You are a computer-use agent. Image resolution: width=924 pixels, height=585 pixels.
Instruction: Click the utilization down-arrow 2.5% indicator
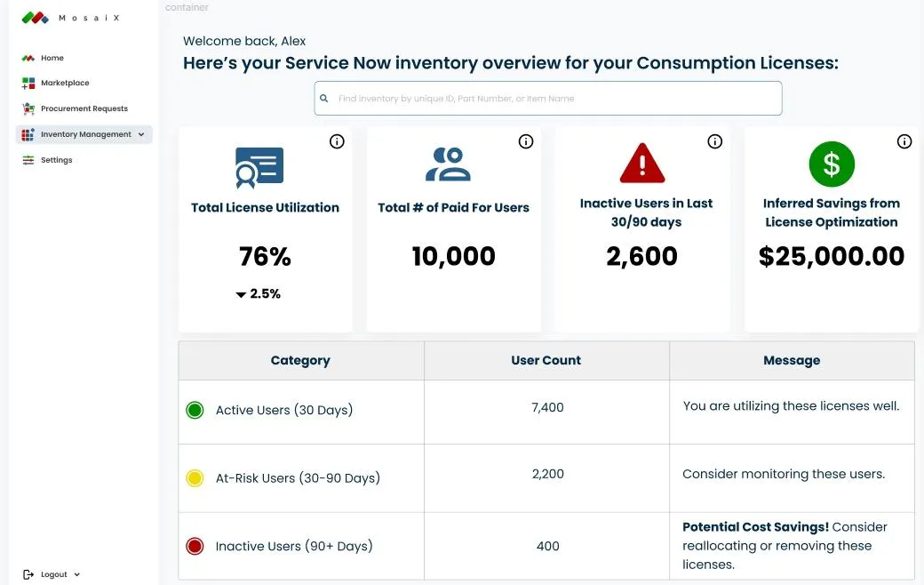(x=259, y=294)
